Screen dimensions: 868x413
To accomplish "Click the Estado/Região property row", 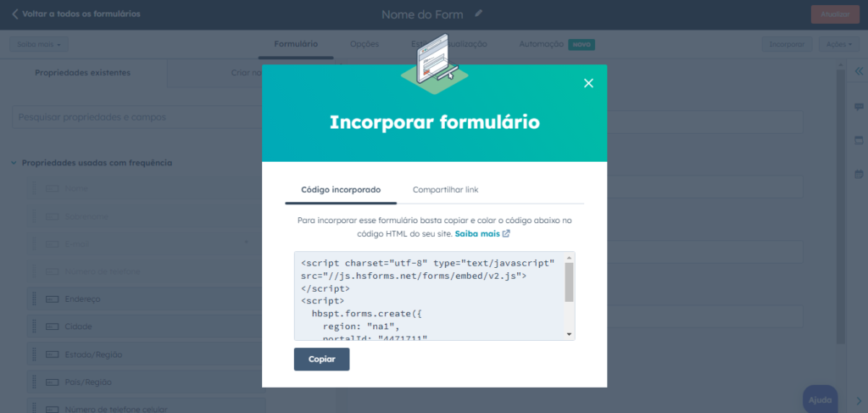I will (x=146, y=354).
